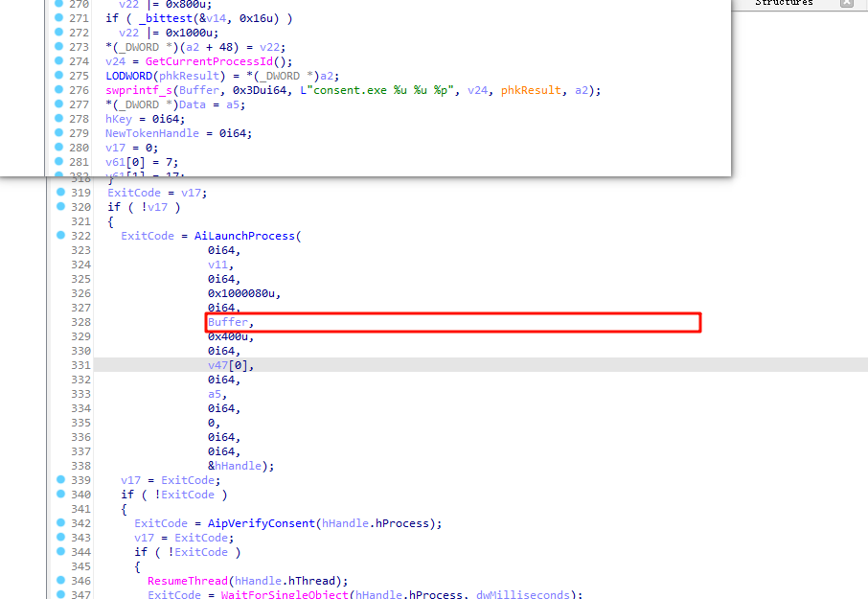This screenshot has width=868, height=599.
Task: Click the v47[0] argument on line 331
Action: (231, 365)
